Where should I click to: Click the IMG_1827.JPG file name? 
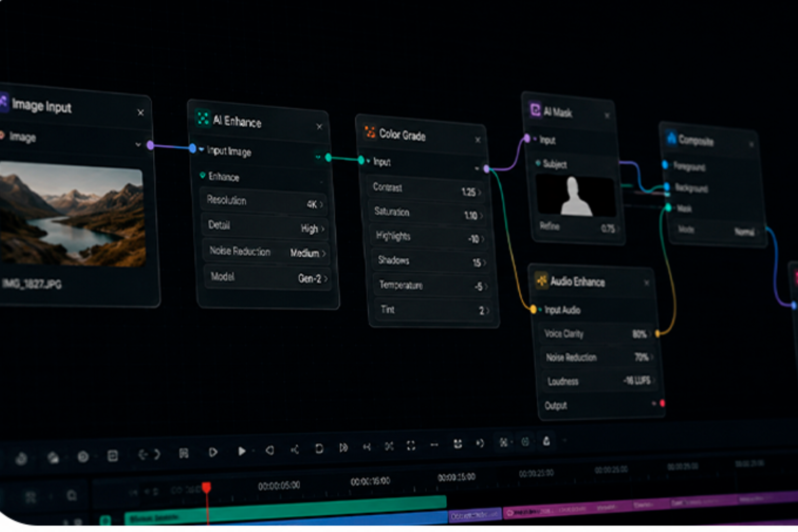31,284
